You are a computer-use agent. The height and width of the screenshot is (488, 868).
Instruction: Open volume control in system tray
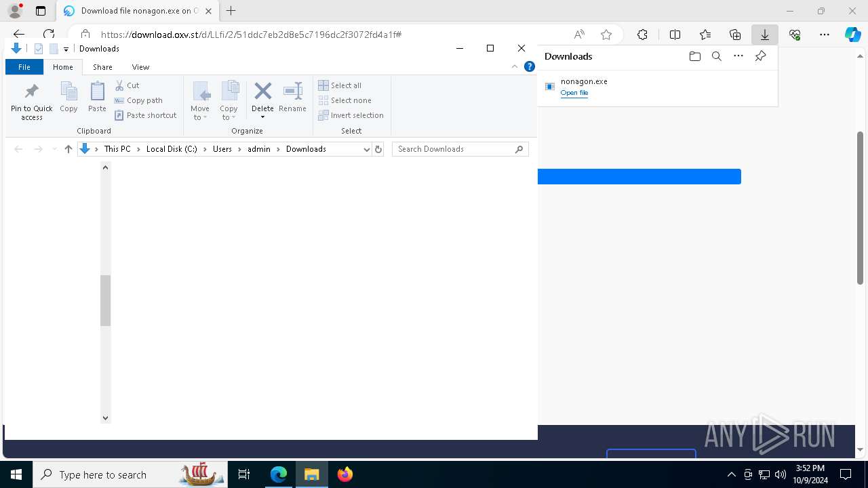(781, 474)
